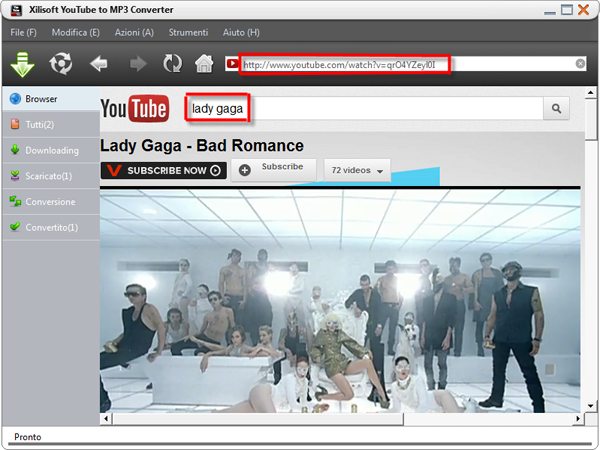Viewport: 600px width, 450px height.
Task: Open the Modifica (E) menu
Action: tap(76, 33)
